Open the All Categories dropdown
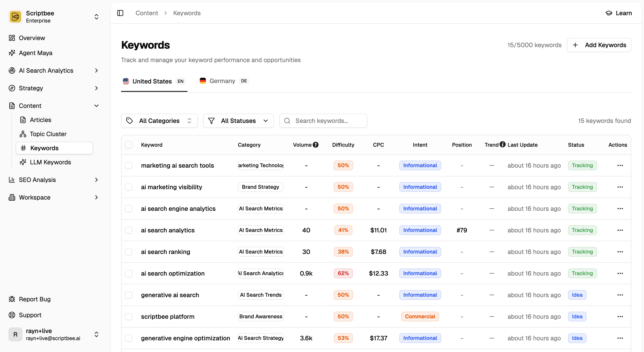Viewport: 644px width, 352px height. click(x=159, y=121)
